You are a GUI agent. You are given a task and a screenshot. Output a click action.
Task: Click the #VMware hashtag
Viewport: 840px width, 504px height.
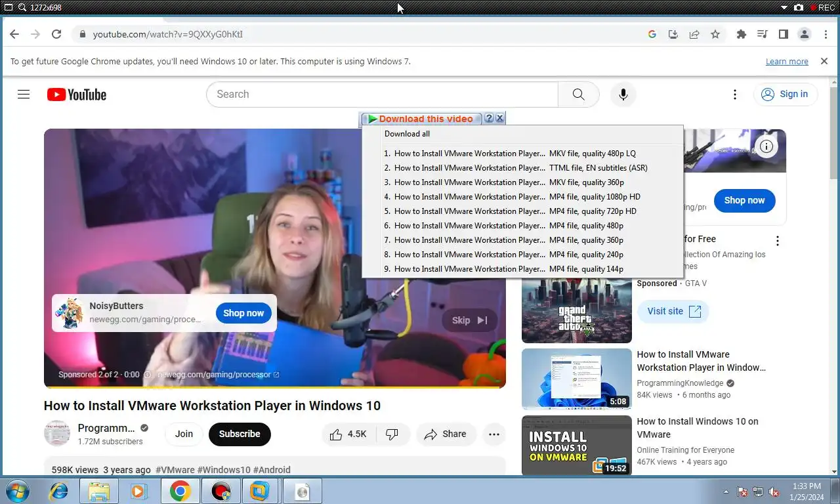click(x=175, y=470)
